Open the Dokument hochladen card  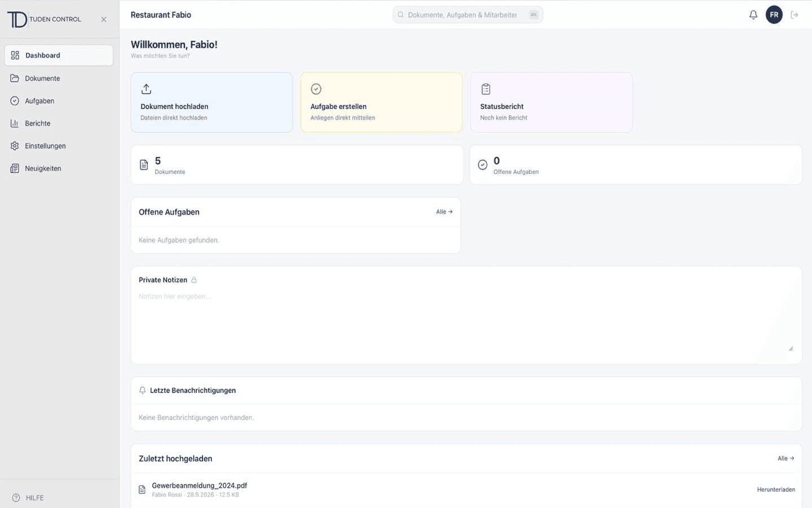point(211,102)
